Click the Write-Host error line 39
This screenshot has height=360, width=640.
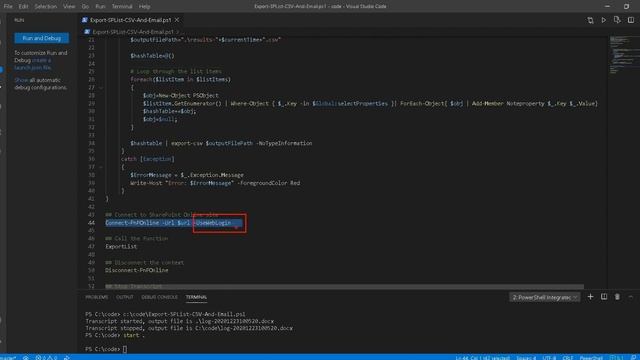tap(215, 183)
